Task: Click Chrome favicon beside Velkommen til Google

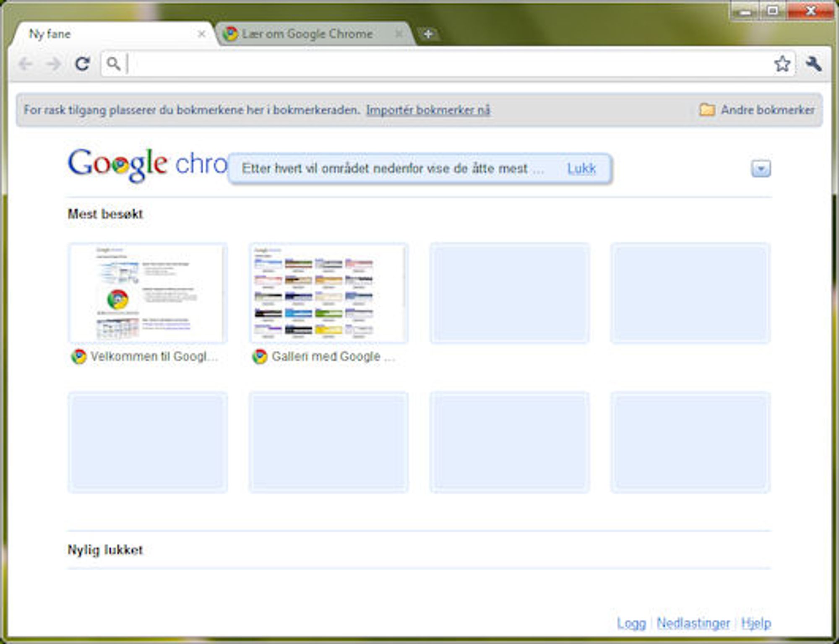Action: click(x=79, y=356)
